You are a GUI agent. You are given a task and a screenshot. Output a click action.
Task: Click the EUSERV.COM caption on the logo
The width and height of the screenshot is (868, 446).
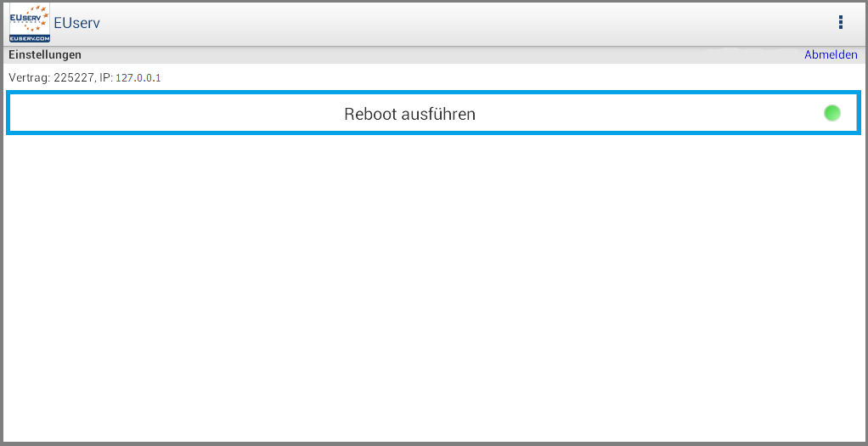[30, 39]
